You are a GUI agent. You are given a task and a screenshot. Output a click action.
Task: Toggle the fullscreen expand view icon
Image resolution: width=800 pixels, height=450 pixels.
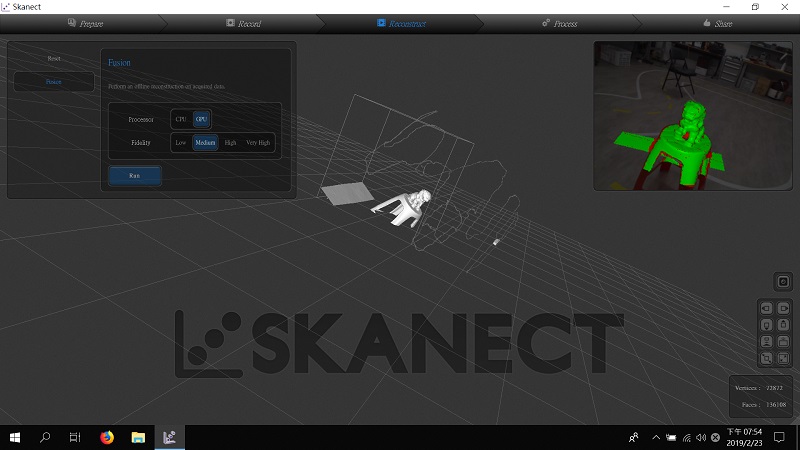click(x=784, y=359)
